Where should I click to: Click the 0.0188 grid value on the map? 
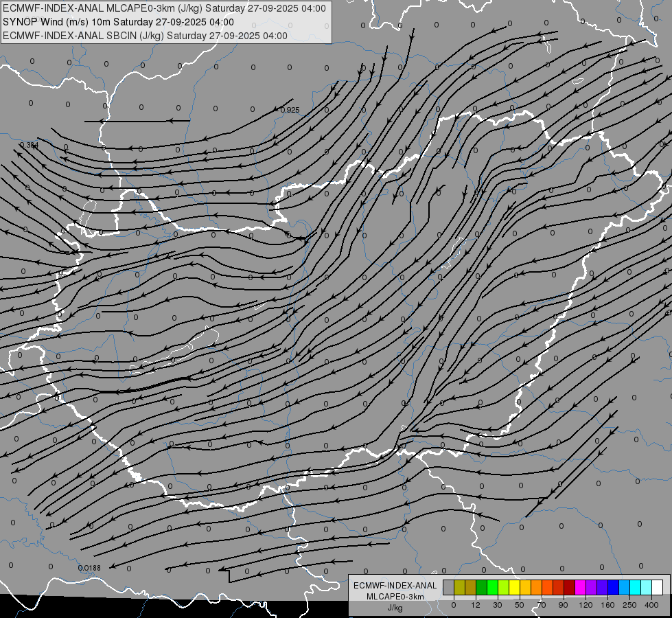click(x=89, y=569)
